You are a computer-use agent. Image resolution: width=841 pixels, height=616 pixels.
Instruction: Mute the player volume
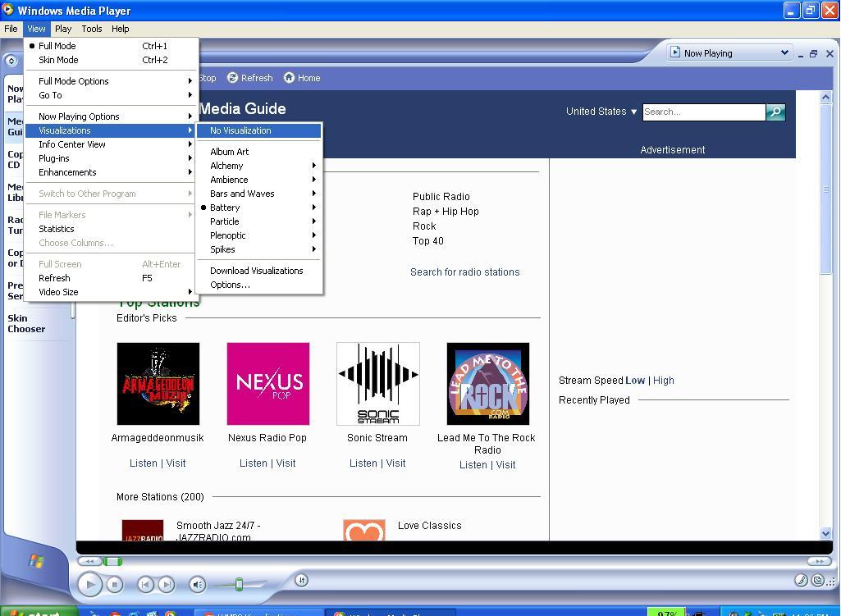pyautogui.click(x=198, y=584)
